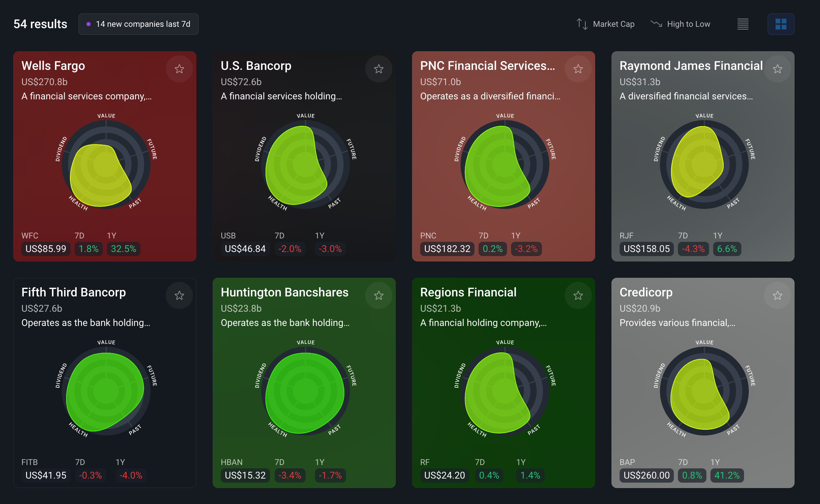Open the Wells Fargo company title
This screenshot has width=820, height=504.
pyautogui.click(x=53, y=66)
